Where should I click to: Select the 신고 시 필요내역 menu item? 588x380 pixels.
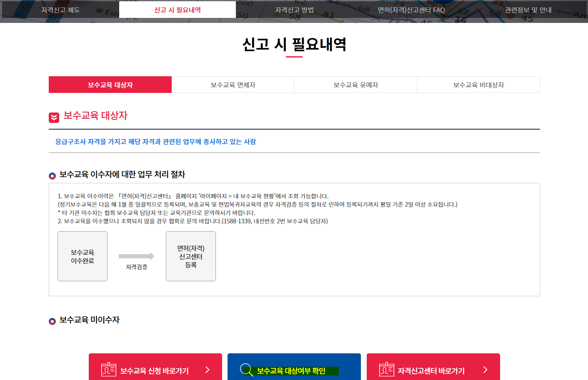tap(177, 10)
